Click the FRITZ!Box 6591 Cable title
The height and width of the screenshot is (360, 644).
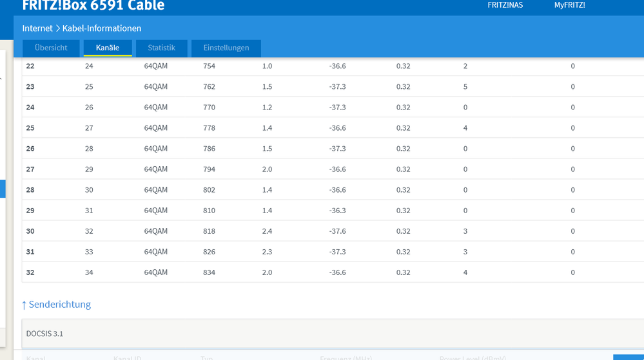93,5
